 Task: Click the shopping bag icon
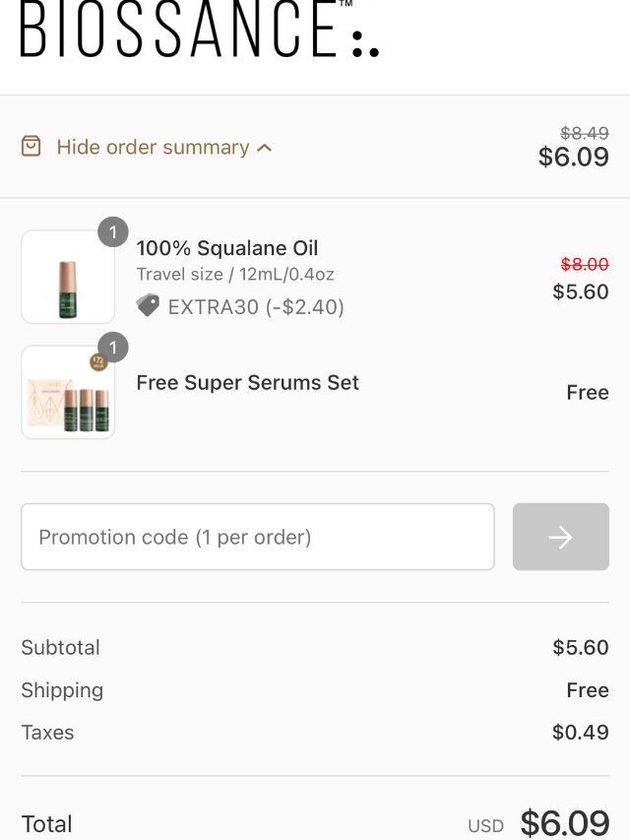[31, 147]
